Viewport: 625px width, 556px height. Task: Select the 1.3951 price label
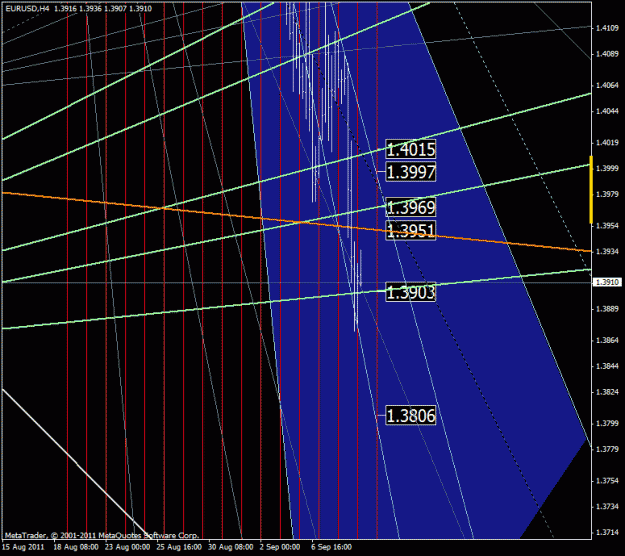411,230
